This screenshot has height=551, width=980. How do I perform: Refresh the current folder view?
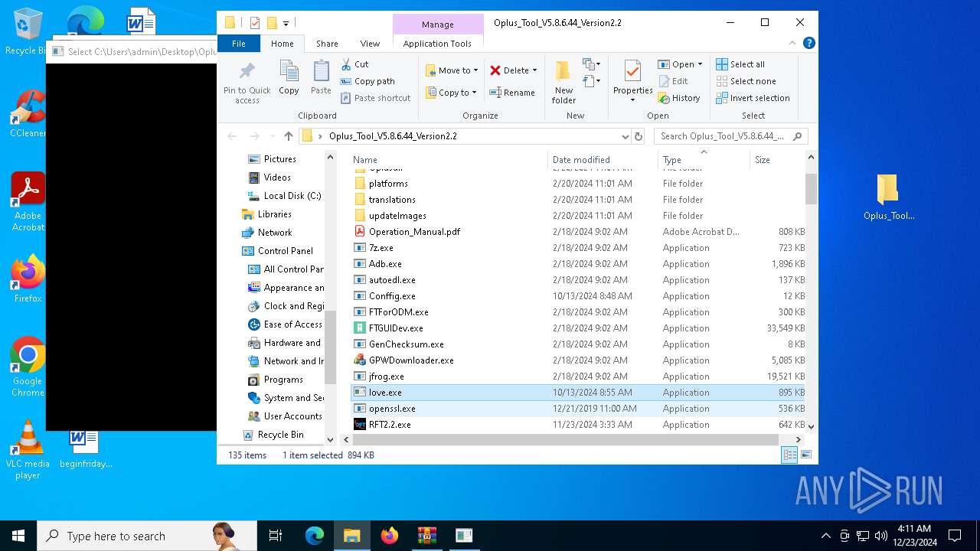(639, 136)
